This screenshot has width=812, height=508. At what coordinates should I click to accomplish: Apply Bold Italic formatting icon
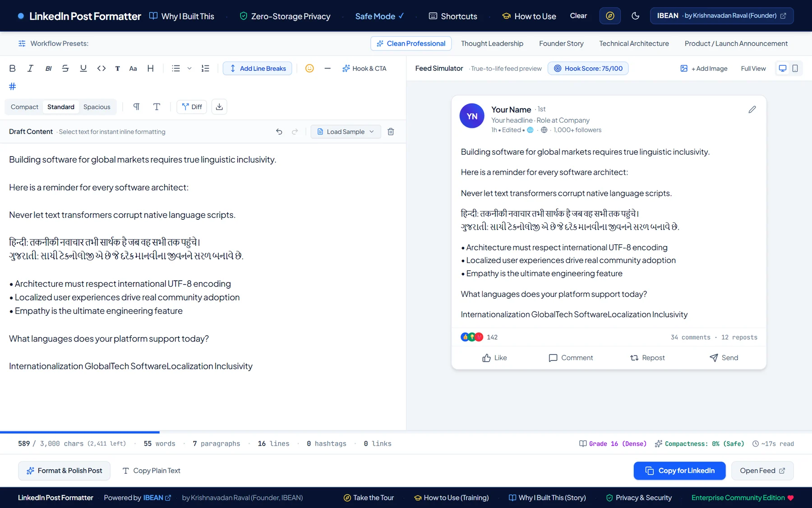tap(48, 69)
